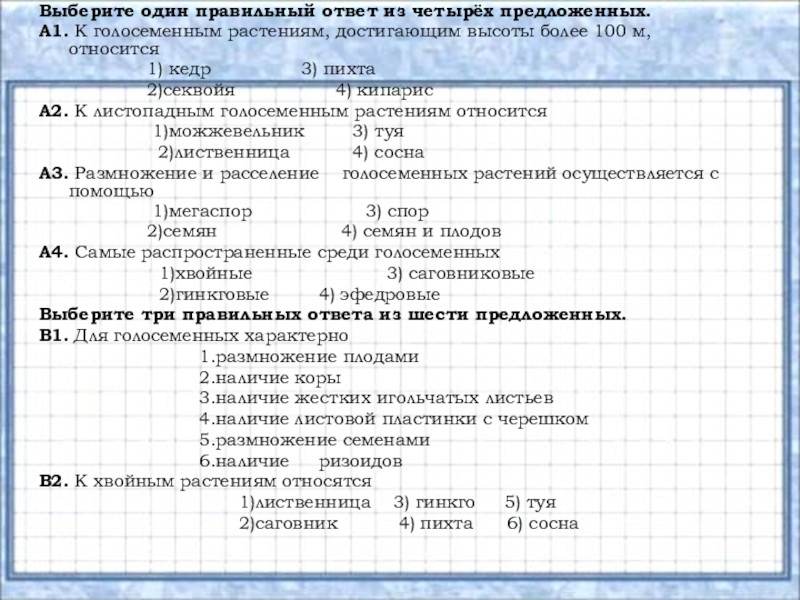Select answer '1) кедр' in question A1
This screenshot has height=600, width=800.
pos(180,69)
